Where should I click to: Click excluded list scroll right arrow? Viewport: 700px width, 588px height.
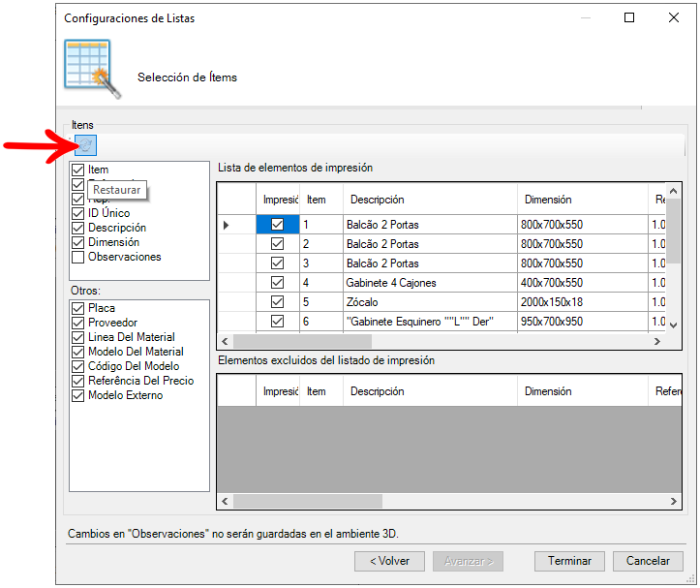(x=673, y=502)
